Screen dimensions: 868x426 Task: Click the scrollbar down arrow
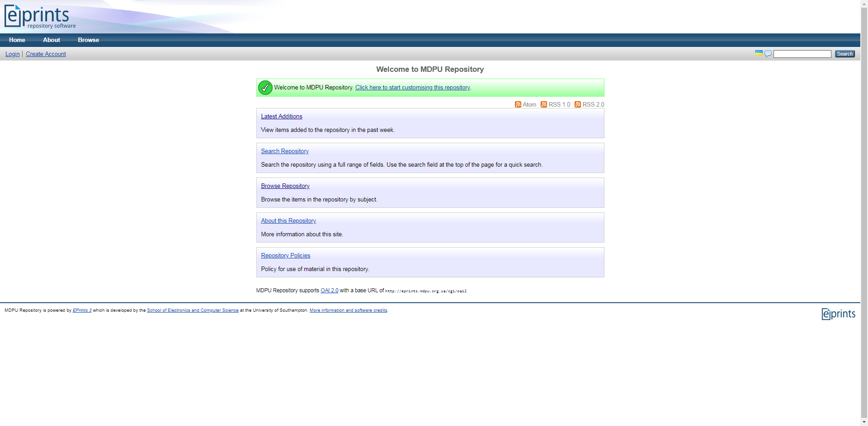click(864, 422)
